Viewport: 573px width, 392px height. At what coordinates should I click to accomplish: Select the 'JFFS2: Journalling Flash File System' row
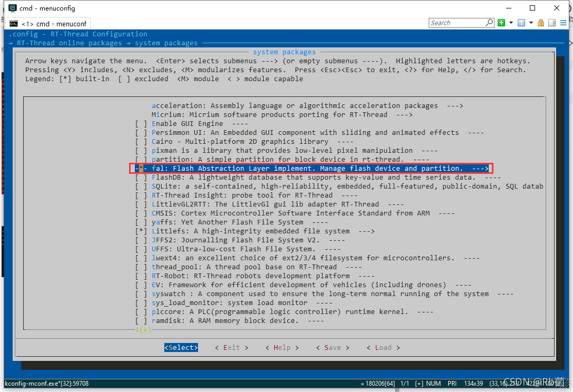point(240,240)
